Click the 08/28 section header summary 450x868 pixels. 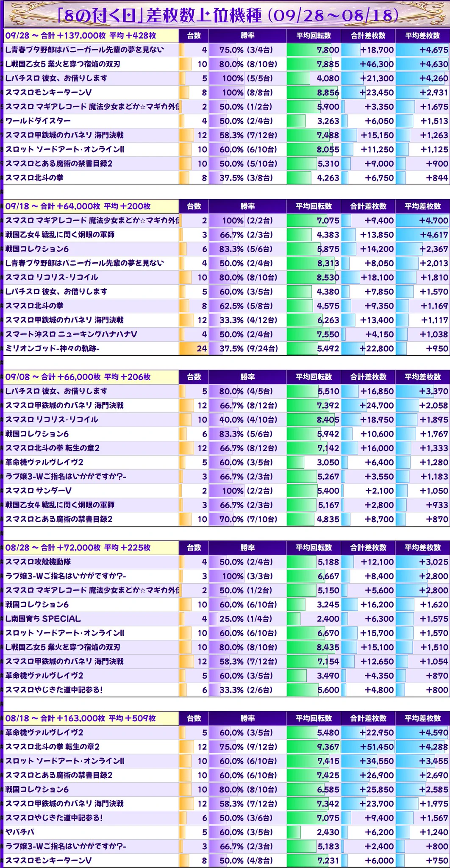(91, 548)
